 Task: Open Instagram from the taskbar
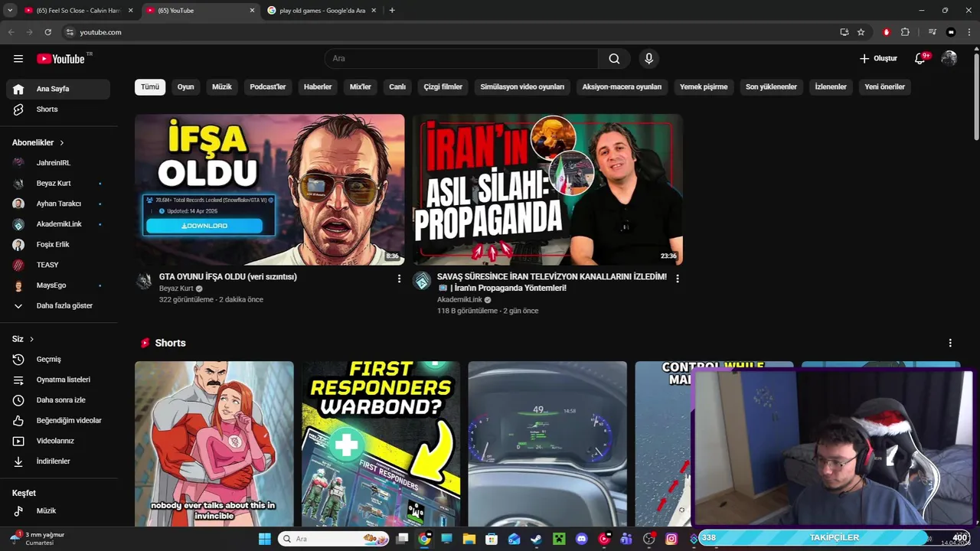(671, 539)
